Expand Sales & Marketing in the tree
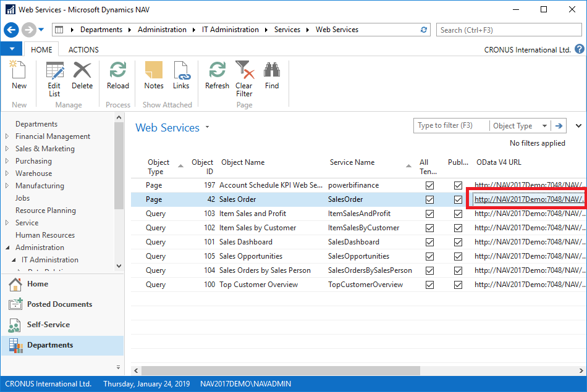The image size is (587, 392). click(7, 149)
